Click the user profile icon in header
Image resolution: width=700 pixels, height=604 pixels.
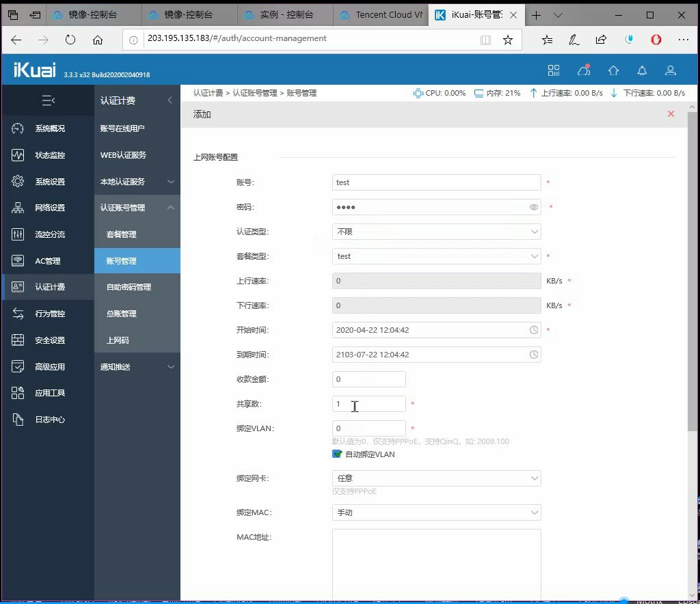pos(671,70)
